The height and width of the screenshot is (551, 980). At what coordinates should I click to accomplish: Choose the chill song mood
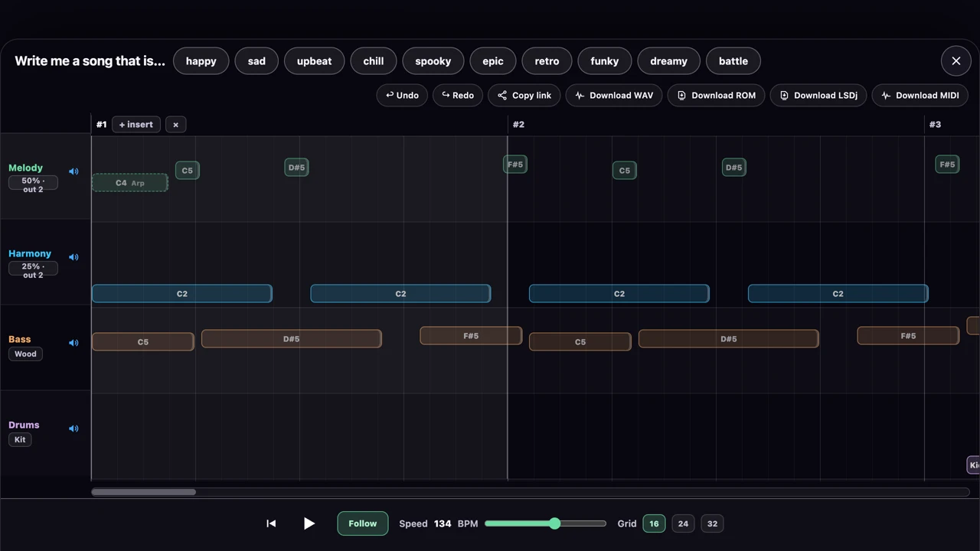coord(374,61)
